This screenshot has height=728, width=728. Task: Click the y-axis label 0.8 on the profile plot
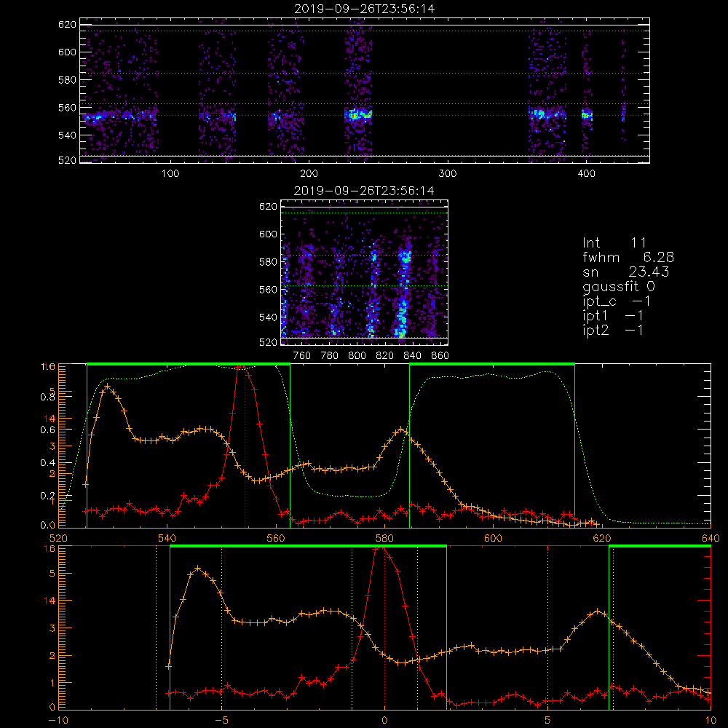pos(48,397)
